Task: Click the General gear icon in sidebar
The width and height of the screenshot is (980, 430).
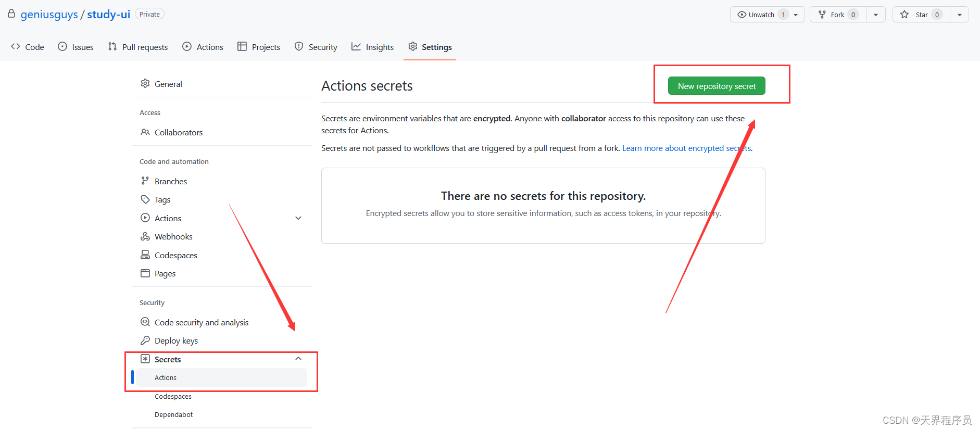Action: pos(145,83)
